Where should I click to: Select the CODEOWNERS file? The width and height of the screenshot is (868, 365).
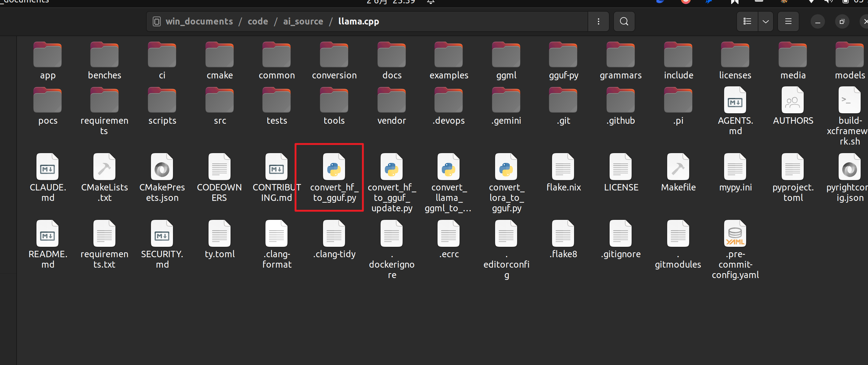coord(219,178)
